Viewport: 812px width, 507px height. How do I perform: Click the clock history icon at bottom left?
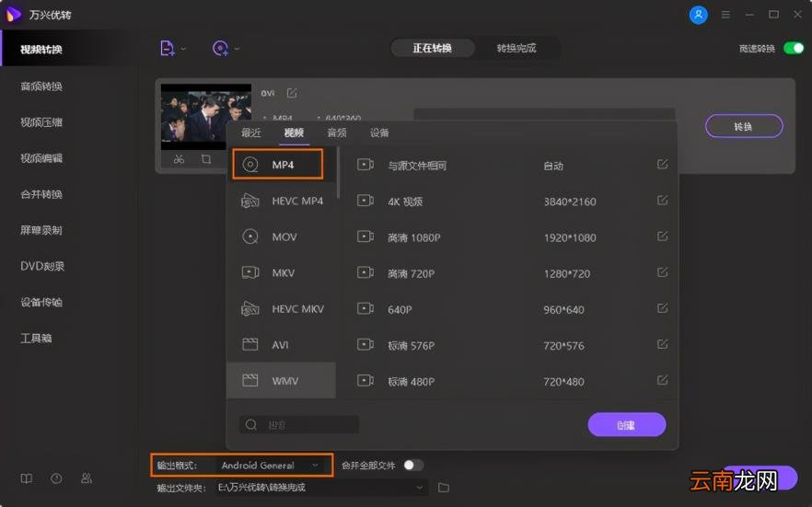pos(56,478)
